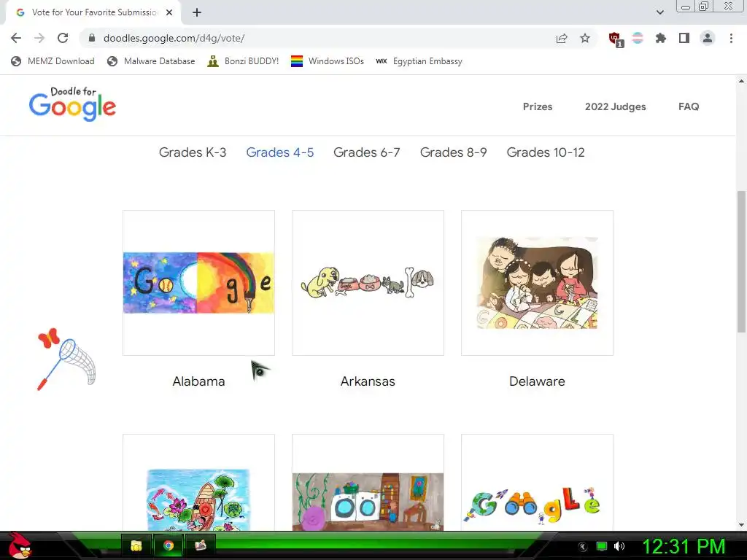Click the Chrome taskbar icon
Image resolution: width=747 pixels, height=560 pixels.
point(169,545)
